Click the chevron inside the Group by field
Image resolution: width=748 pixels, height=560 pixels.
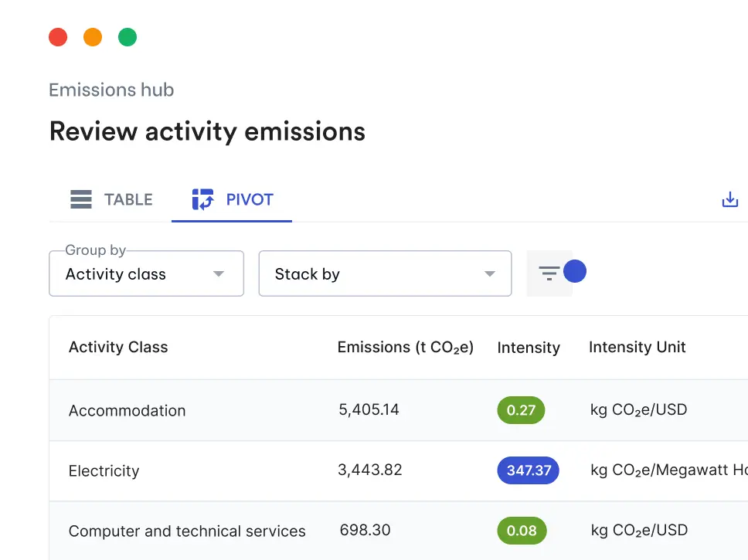[x=220, y=273]
